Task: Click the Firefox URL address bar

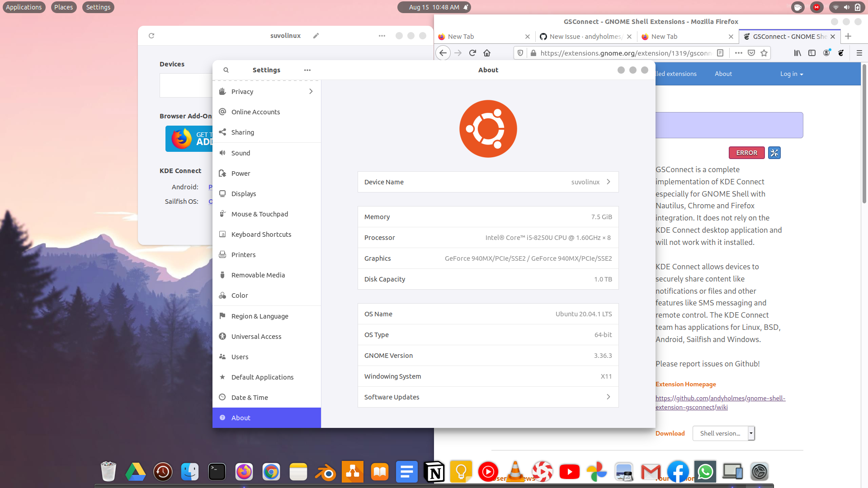Action: pos(624,53)
